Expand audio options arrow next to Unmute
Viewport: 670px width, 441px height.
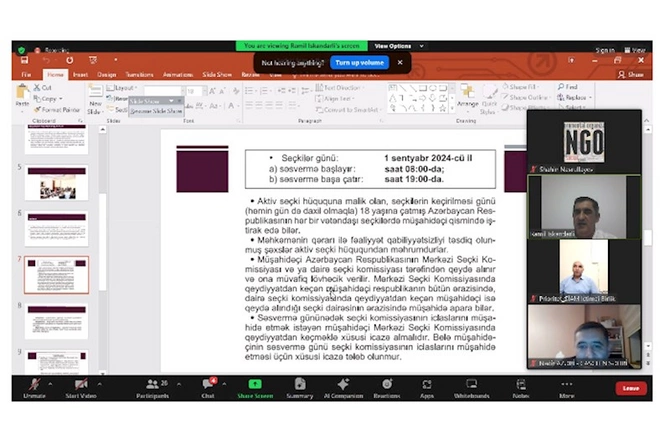pyautogui.click(x=50, y=384)
